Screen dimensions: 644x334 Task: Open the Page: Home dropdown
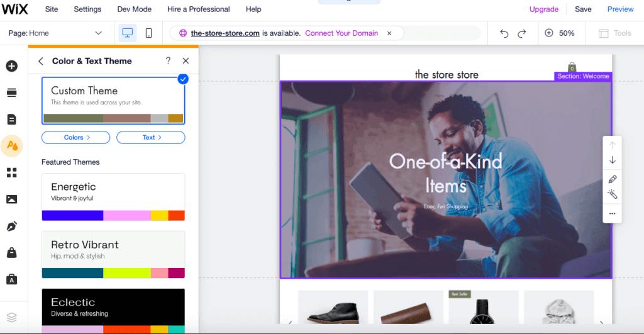point(55,33)
